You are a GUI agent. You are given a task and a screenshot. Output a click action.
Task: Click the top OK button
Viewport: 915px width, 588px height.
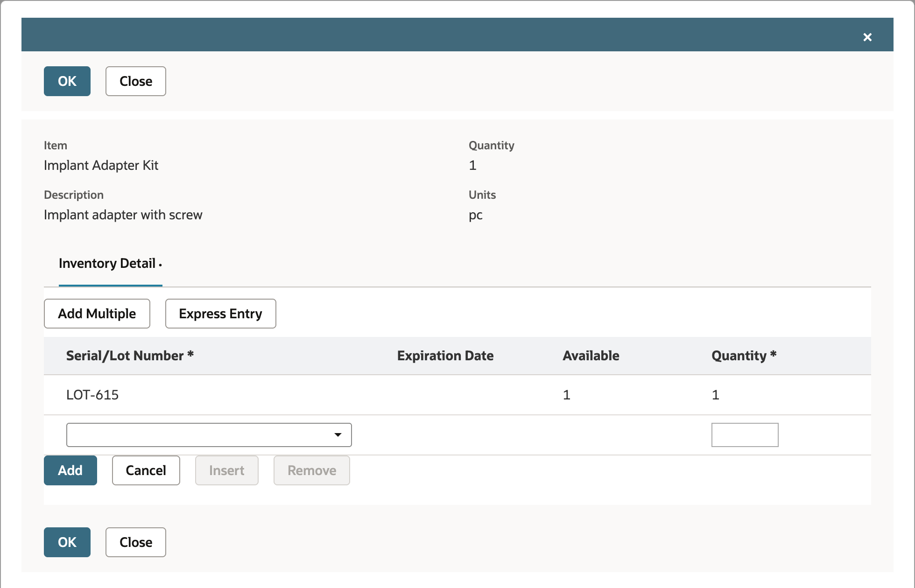(x=67, y=81)
